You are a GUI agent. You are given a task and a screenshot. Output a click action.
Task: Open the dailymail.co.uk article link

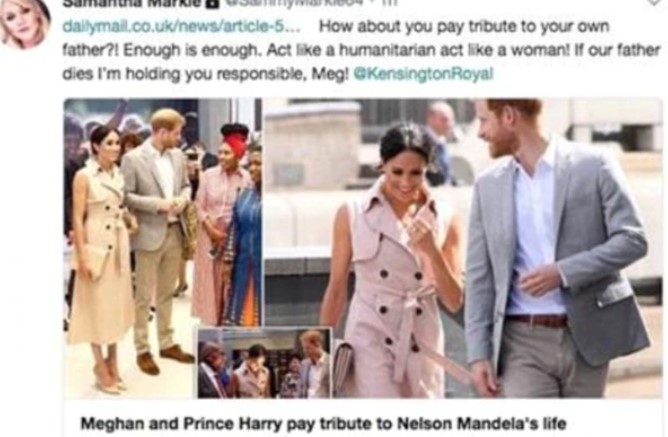pos(181,26)
